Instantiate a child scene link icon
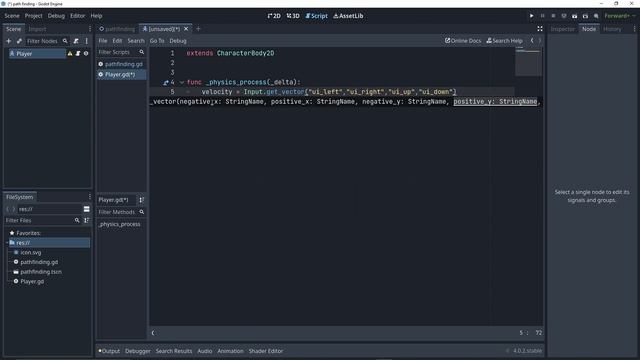This screenshot has width=640, height=360. [19, 41]
